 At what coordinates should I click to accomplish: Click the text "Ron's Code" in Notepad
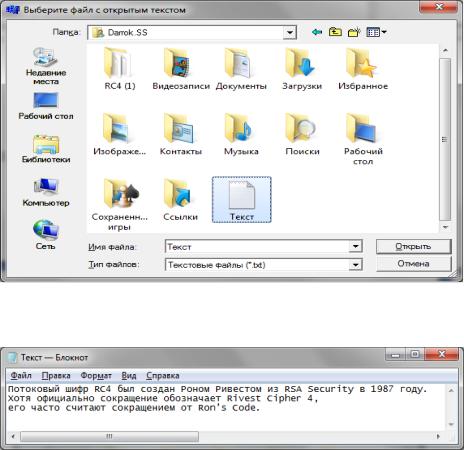(x=228, y=408)
